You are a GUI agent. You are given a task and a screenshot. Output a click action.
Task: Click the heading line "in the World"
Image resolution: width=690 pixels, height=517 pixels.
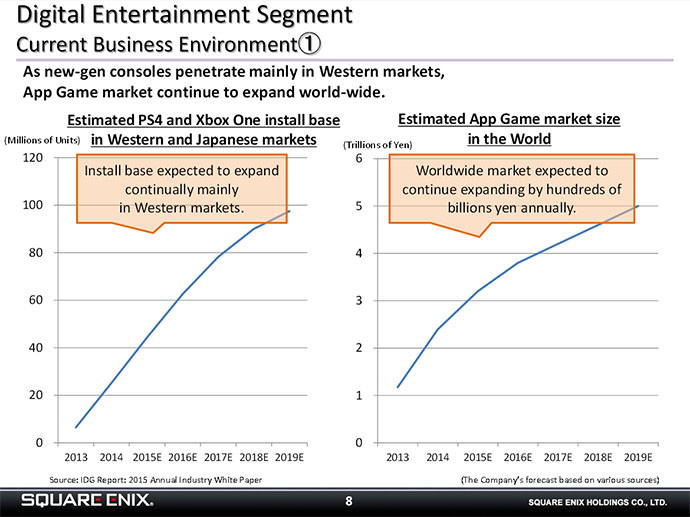click(509, 139)
